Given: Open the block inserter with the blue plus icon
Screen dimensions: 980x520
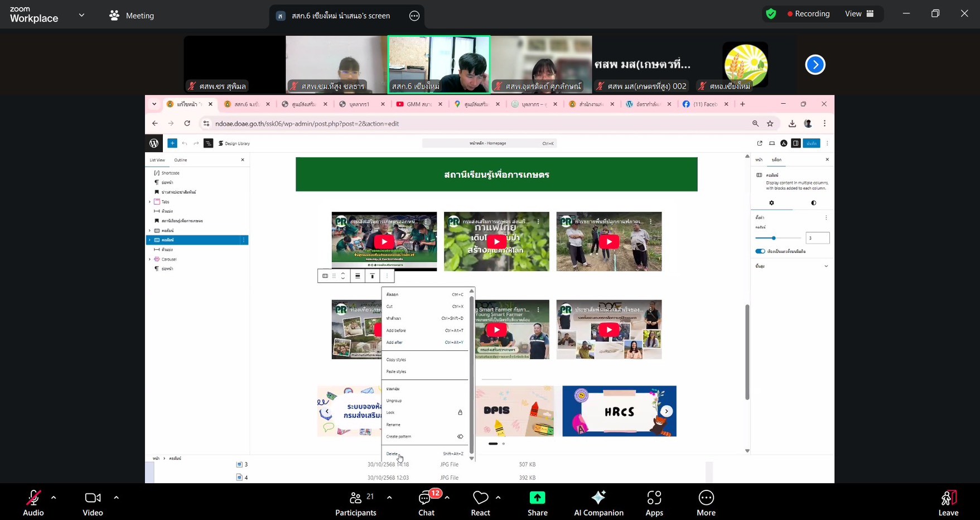Looking at the screenshot, I should tap(172, 143).
